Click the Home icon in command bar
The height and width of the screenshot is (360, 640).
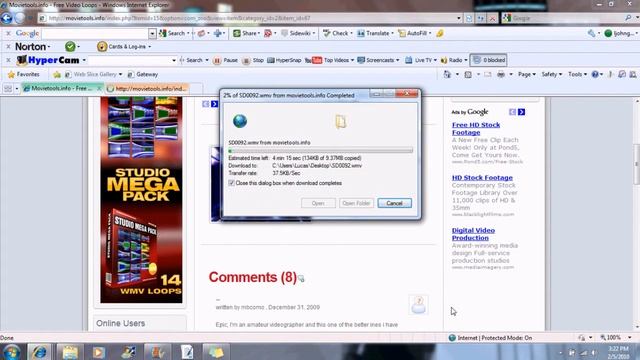tap(447, 75)
